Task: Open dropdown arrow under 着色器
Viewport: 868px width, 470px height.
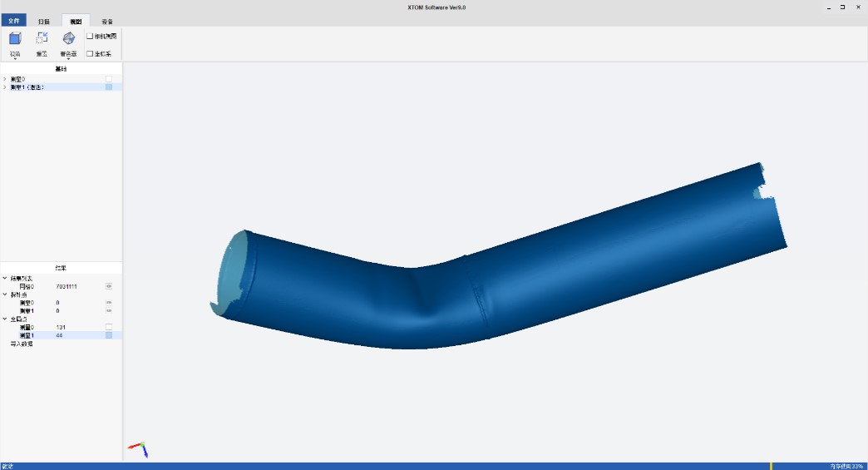Action: (x=68, y=60)
